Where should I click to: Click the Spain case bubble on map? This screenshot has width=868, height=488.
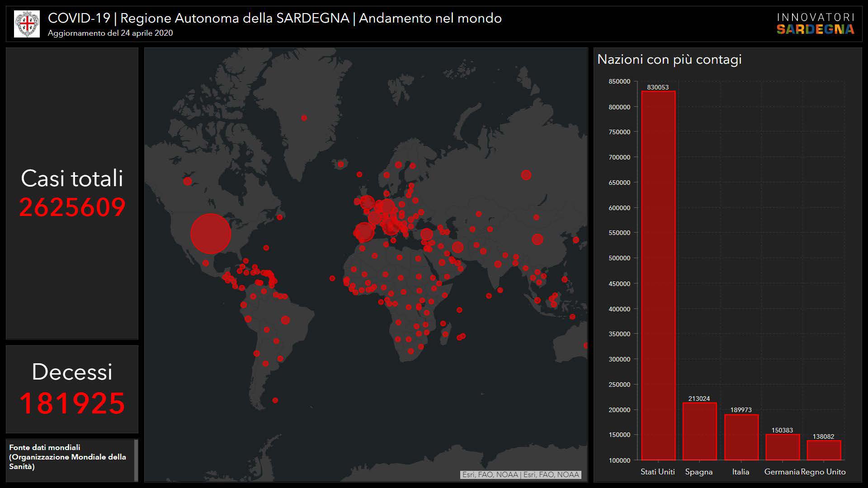[x=363, y=232]
